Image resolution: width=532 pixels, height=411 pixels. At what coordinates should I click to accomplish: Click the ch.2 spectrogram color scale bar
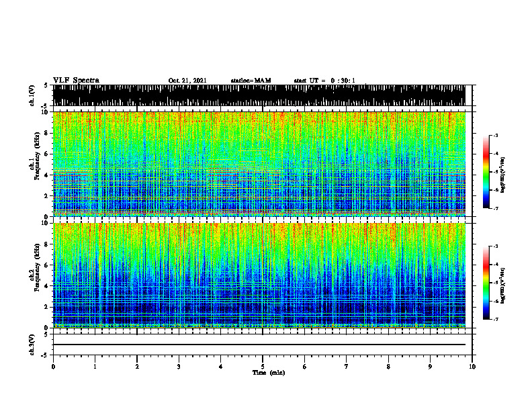(486, 283)
